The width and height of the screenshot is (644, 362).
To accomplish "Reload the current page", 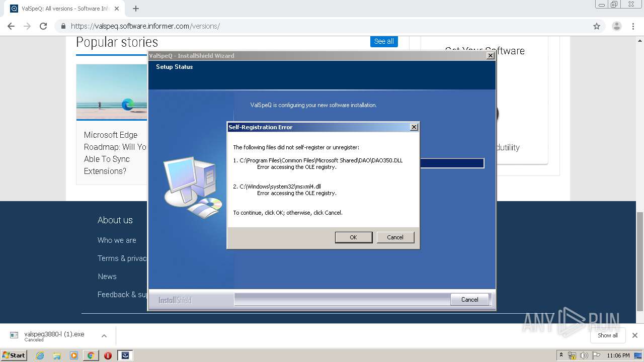I will pyautogui.click(x=43, y=26).
